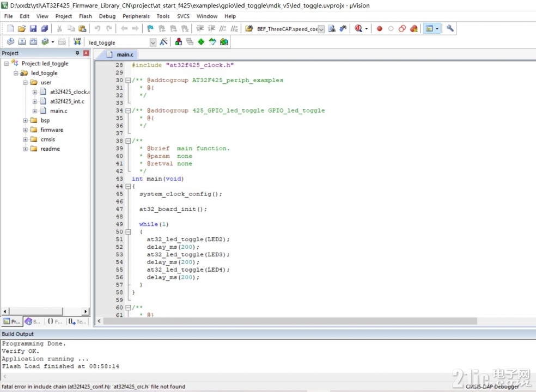The image size is (536, 392).
Task: Rebuild all target files icon
Action: (33, 42)
